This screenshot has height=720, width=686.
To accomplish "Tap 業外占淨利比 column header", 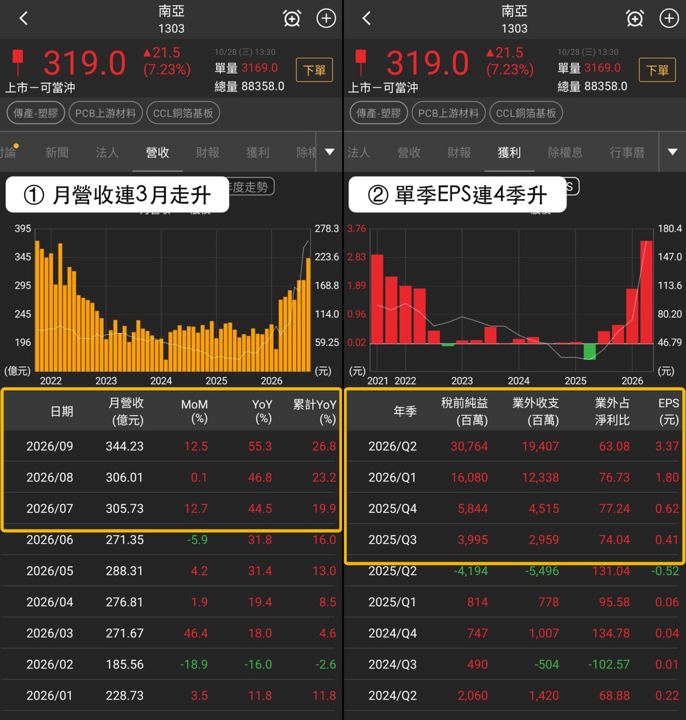I will click(x=612, y=411).
